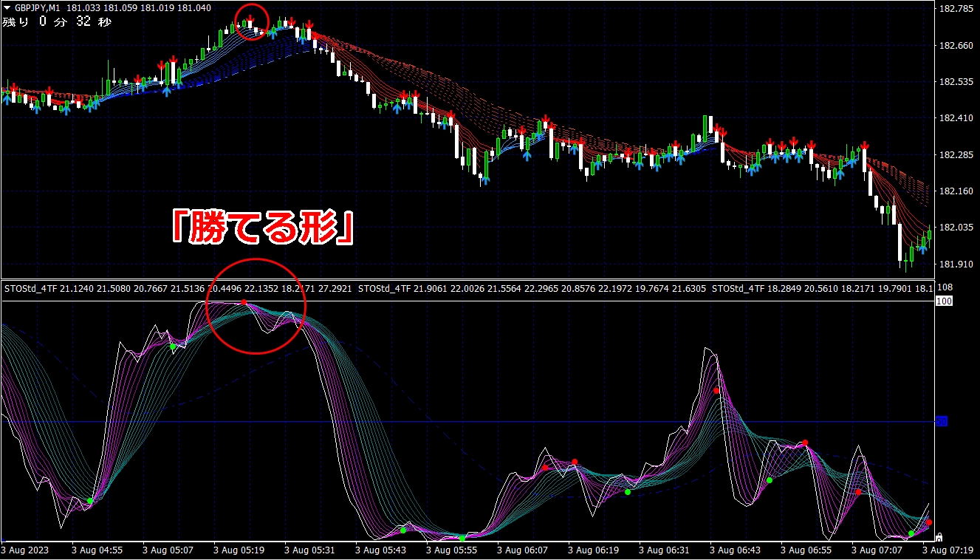Select green dot at stochastic bottom near 05:55
Screen dimensions: 980x560
point(462,538)
